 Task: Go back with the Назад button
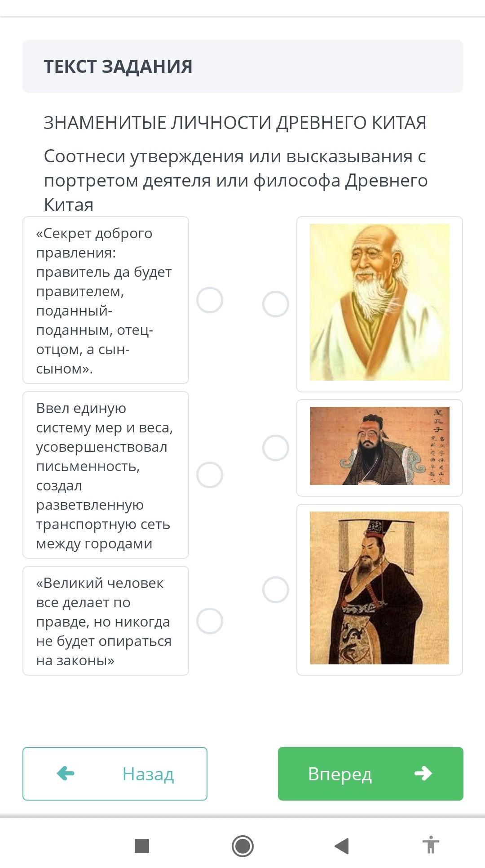pos(115,773)
